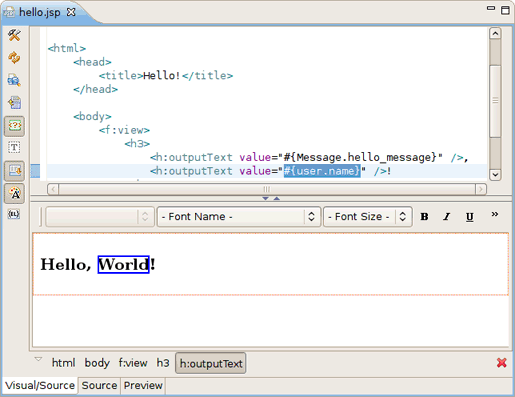Image resolution: width=515 pixels, height=397 pixels.
Task: Click the Refresh icon in the sidebar
Action: click(x=14, y=57)
